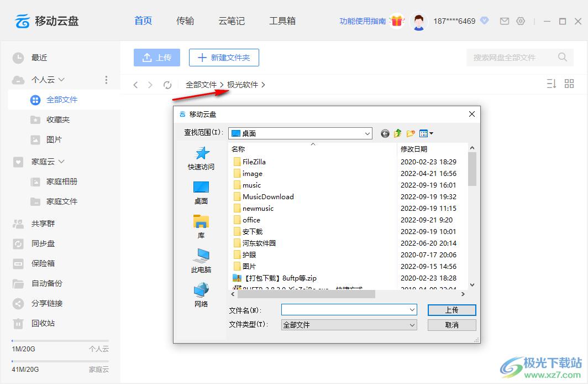Click the gift box icon
Image resolution: width=588 pixels, height=384 pixels.
[396, 21]
